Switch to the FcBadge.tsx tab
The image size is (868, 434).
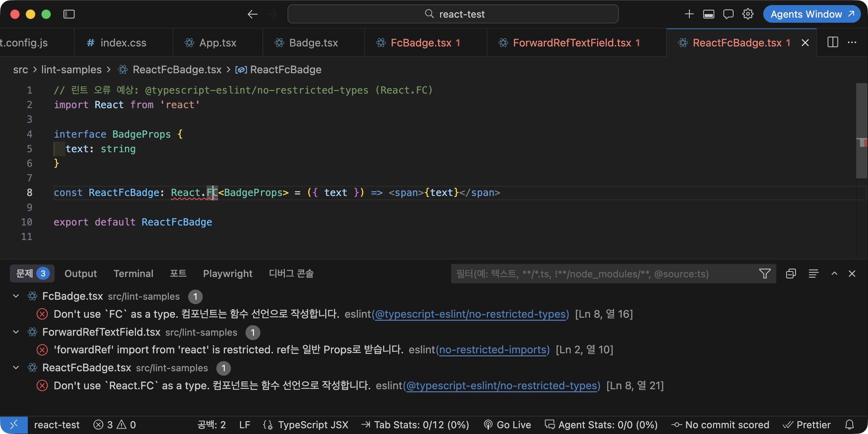[x=425, y=43]
